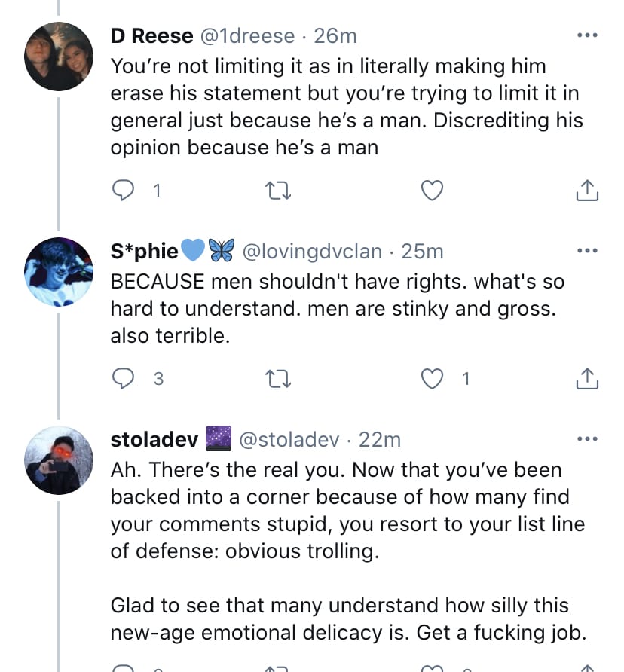Like S*phie's tweet

click(x=431, y=380)
